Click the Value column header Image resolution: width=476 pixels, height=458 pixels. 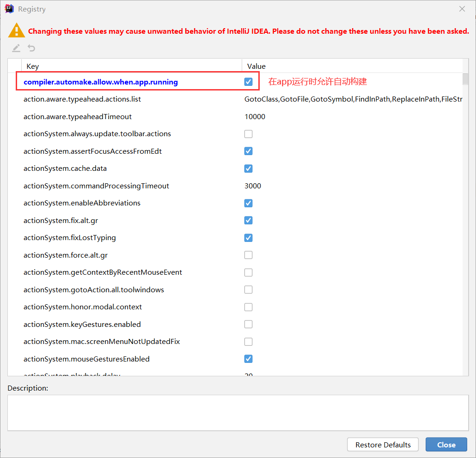click(x=352, y=66)
